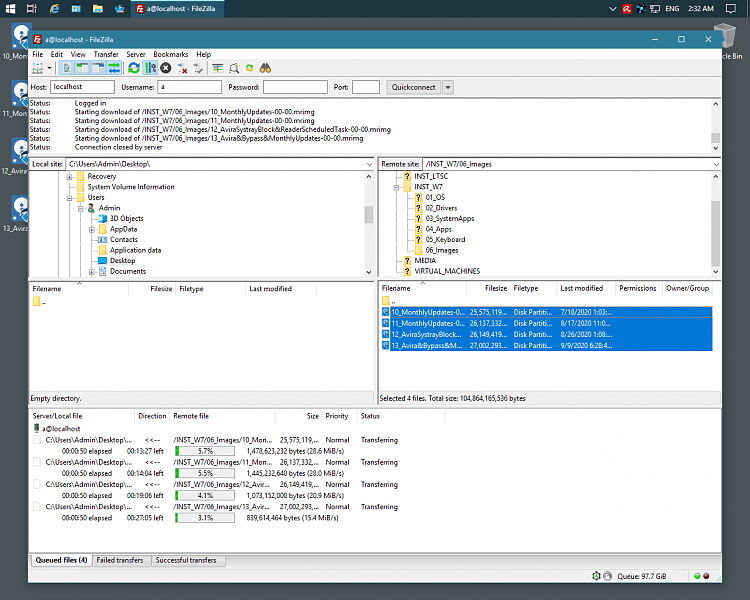
Task: Open the View menu
Action: (78, 55)
